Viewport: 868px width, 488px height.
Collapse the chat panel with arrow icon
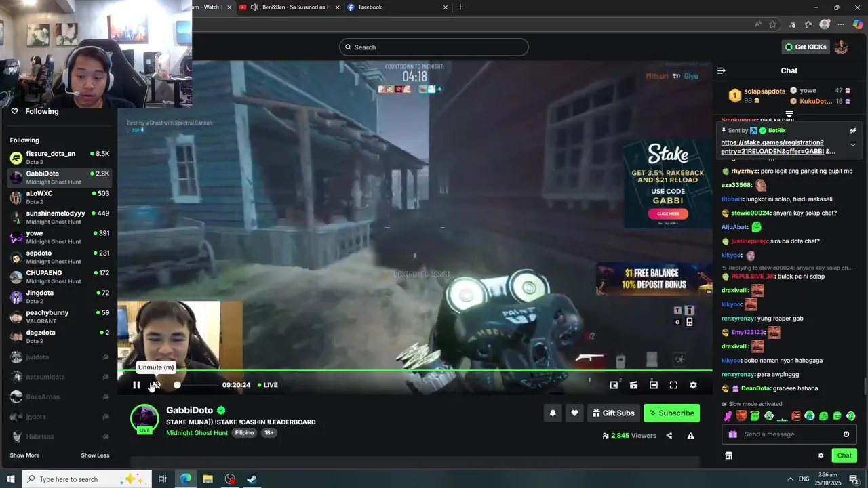pyautogui.click(x=722, y=70)
